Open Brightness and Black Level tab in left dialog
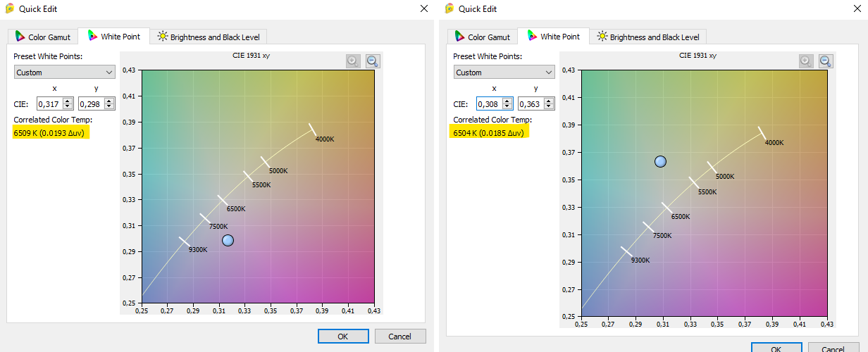The height and width of the screenshot is (352, 868). 209,37
